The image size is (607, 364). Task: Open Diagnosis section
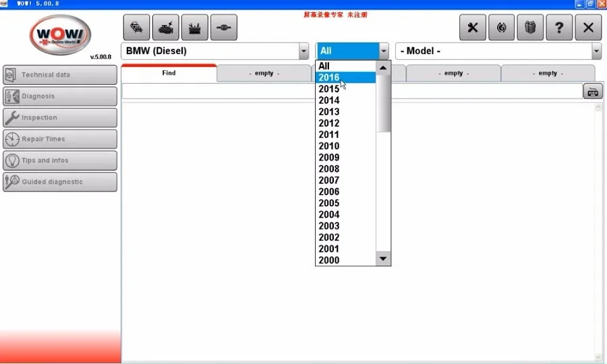coord(60,96)
